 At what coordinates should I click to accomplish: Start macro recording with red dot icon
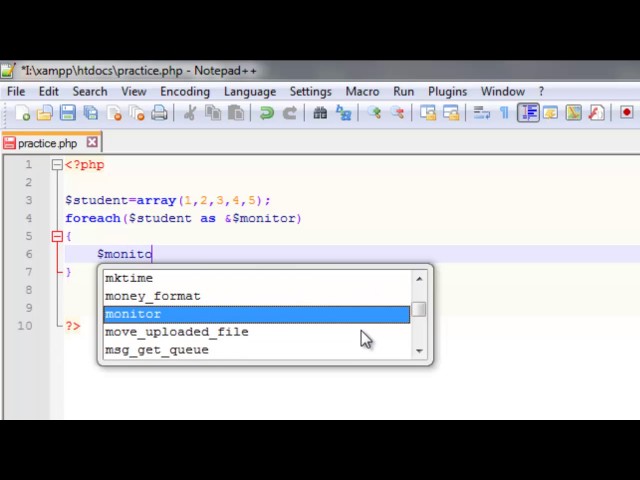point(627,112)
